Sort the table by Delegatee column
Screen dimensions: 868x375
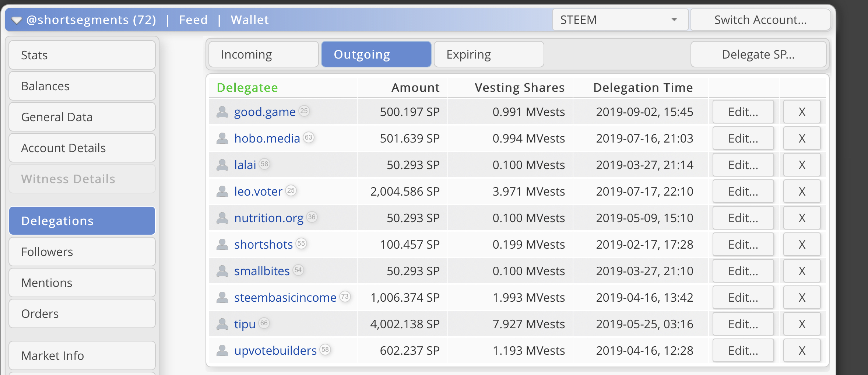pos(247,88)
